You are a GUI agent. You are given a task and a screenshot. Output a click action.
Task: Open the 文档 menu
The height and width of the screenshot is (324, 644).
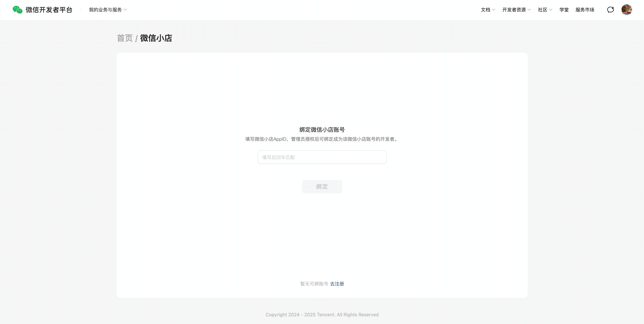point(485,10)
